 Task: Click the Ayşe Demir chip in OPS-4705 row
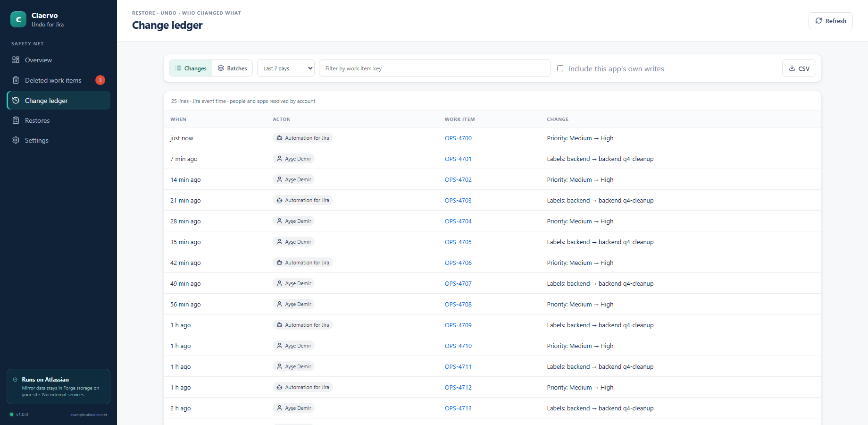tap(293, 242)
